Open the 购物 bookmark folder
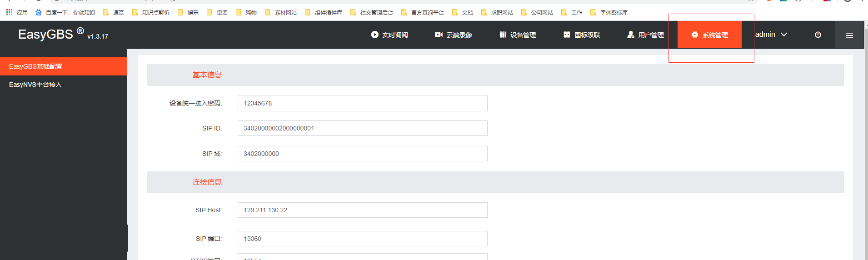868x260 pixels. click(x=246, y=12)
